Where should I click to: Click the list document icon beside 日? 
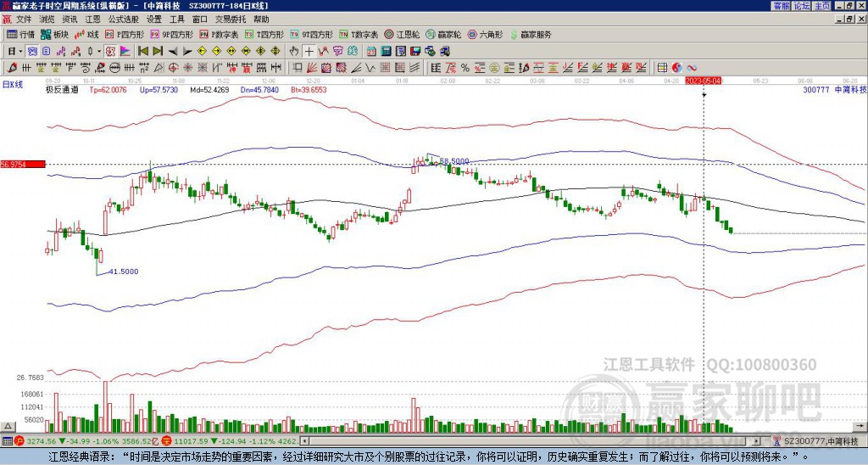[46, 52]
